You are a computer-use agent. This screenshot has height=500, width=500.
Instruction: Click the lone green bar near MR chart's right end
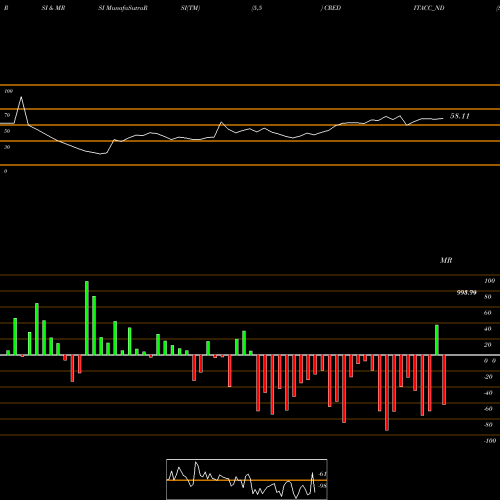point(437,340)
